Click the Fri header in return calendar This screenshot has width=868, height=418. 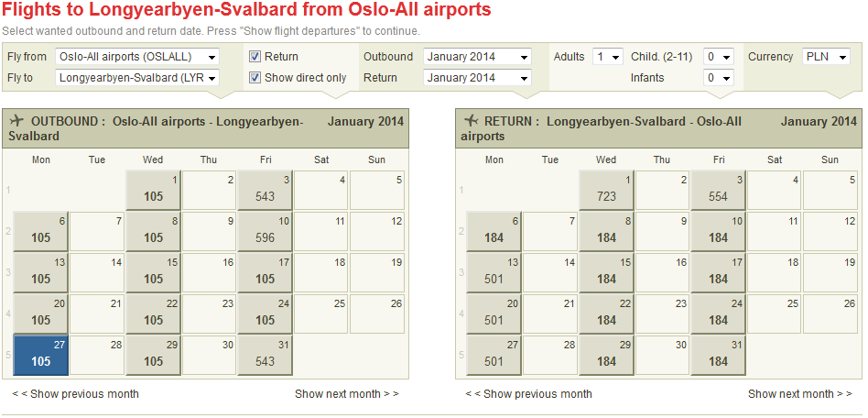pyautogui.click(x=719, y=159)
